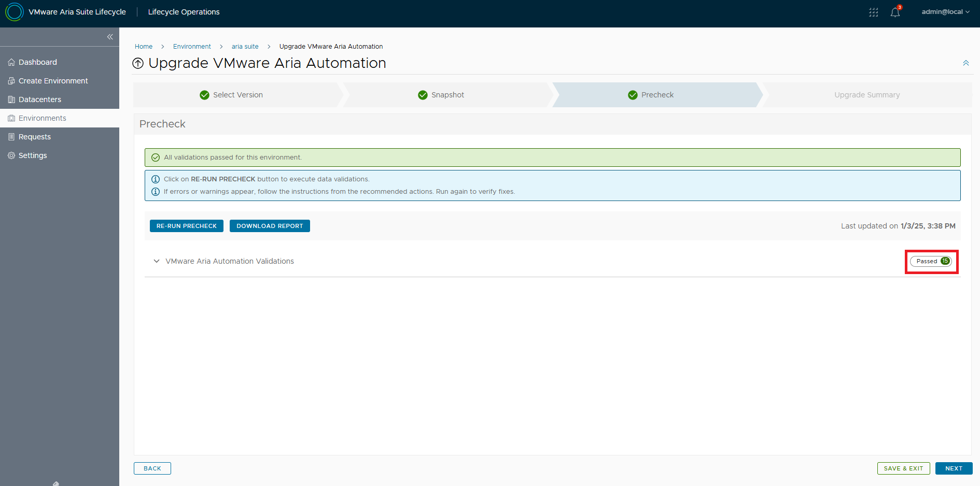Click the Precheck section heading
This screenshot has width=980, height=486.
coord(162,124)
